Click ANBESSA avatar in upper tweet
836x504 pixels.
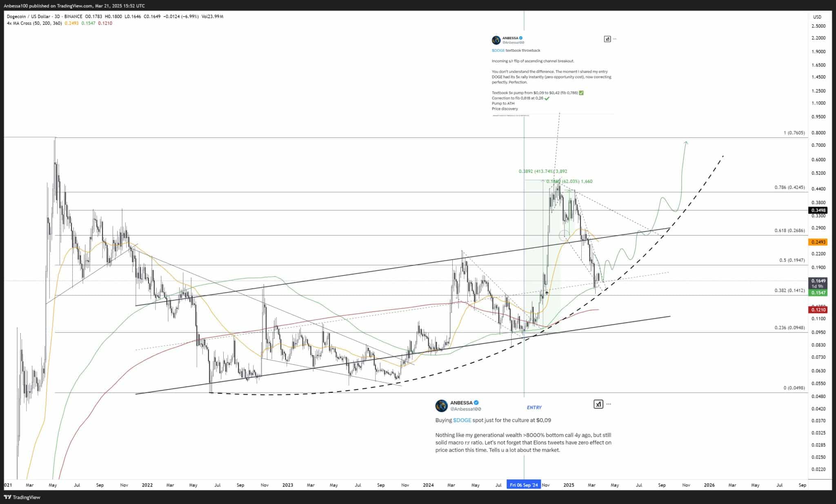496,40
